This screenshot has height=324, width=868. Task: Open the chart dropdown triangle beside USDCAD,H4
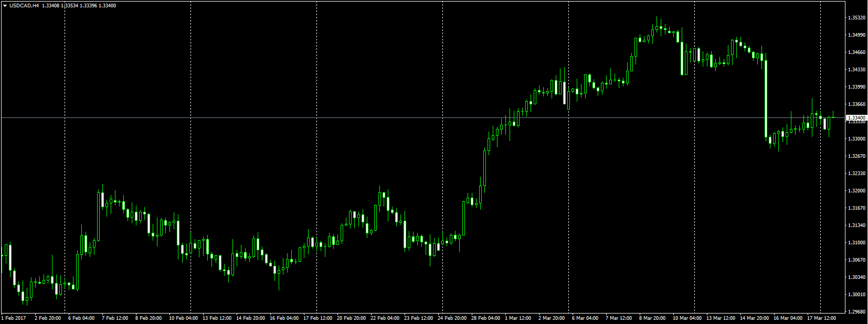5,6
